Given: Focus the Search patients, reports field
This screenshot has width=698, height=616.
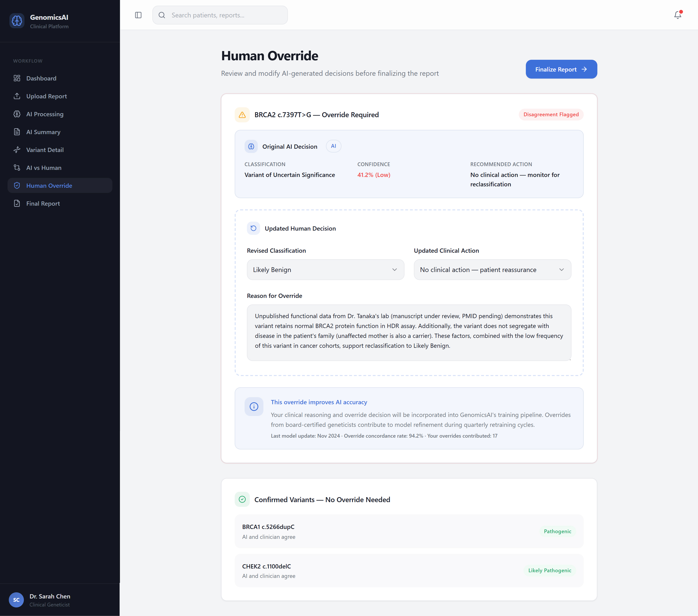Looking at the screenshot, I should coord(220,15).
